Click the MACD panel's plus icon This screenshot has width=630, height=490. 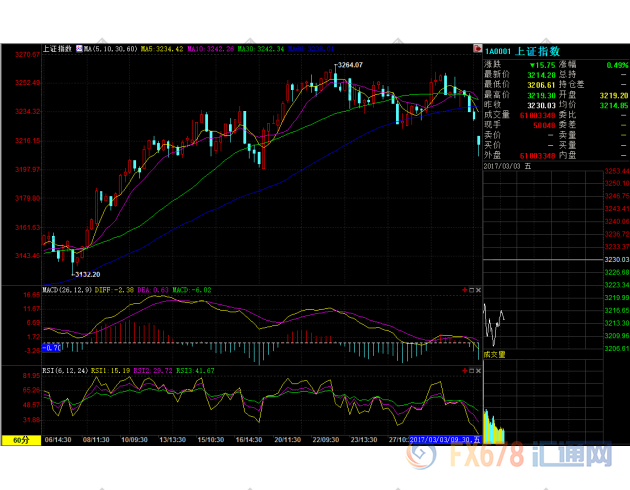pyautogui.click(x=463, y=290)
